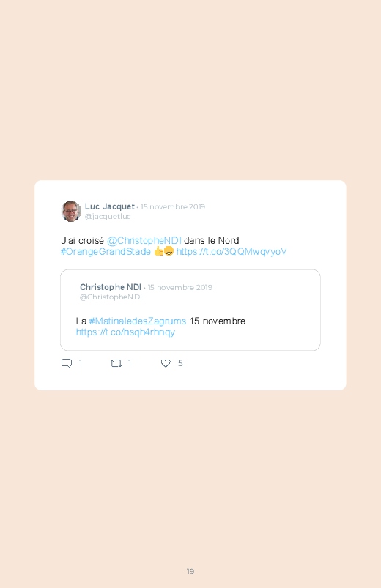Click the @ChristopheNDI handle in the quoted tweet

click(x=111, y=297)
